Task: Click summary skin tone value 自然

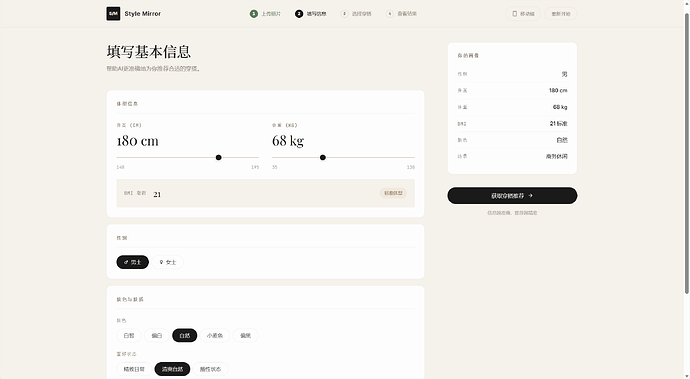Action: (562, 140)
